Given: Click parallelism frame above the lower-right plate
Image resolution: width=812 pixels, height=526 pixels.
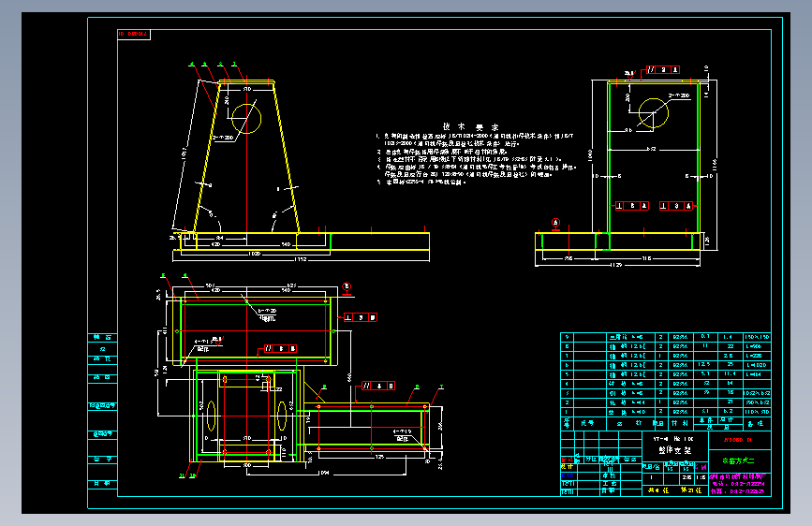Looking at the screenshot, I should coord(378,386).
